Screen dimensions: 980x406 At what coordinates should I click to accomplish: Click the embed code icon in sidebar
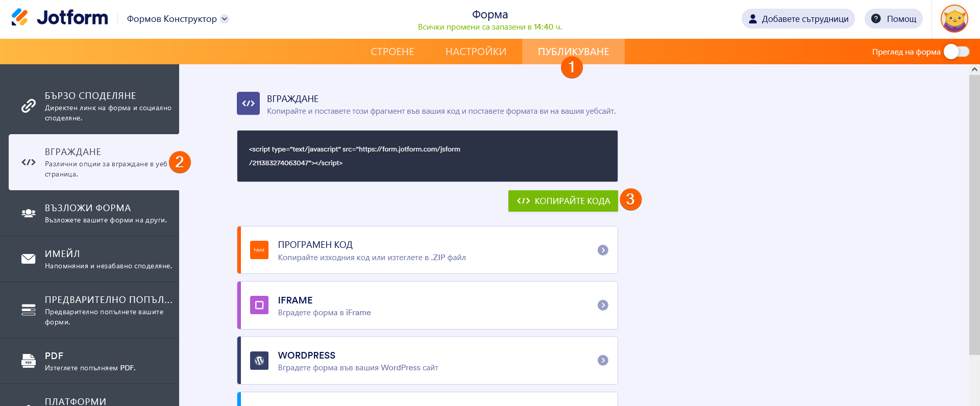(x=29, y=162)
